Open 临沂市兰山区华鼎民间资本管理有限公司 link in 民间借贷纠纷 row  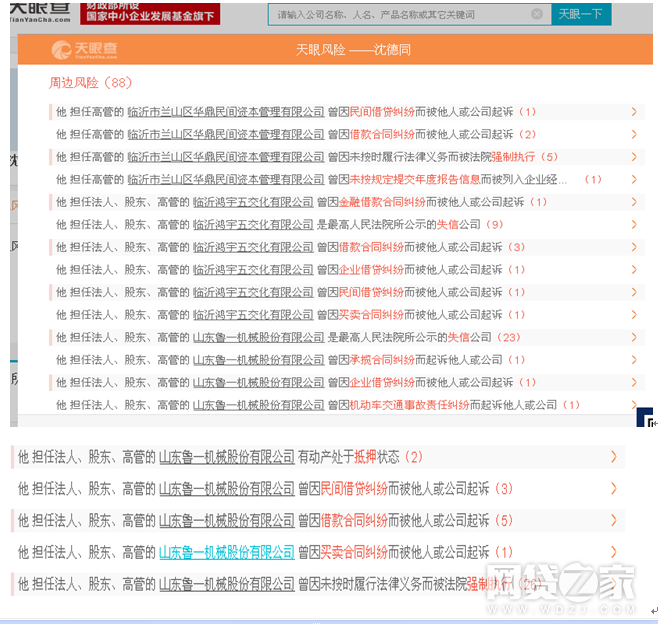tap(226, 112)
